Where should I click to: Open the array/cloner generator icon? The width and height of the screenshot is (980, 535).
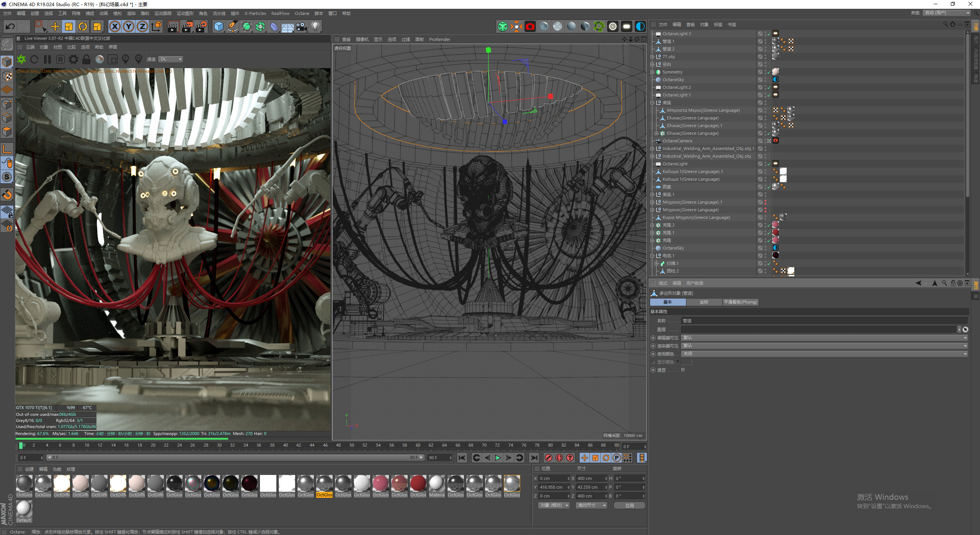point(260,26)
